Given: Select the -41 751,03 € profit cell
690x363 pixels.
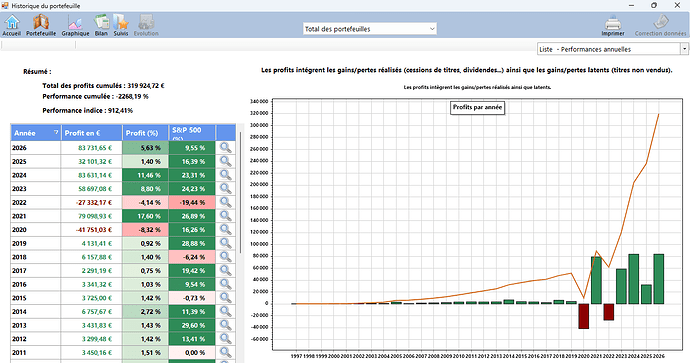Looking at the screenshot, I should pyautogui.click(x=92, y=230).
